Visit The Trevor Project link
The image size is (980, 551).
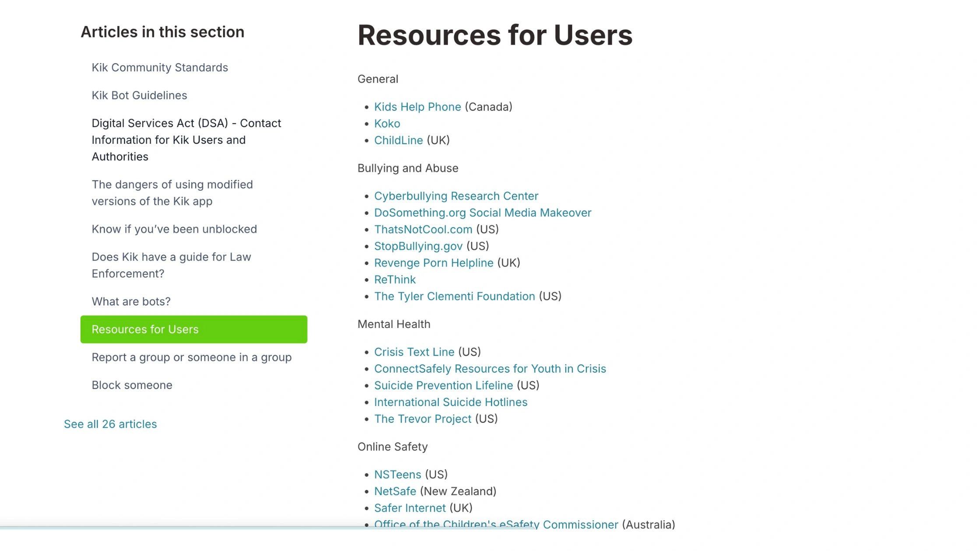[x=422, y=419]
